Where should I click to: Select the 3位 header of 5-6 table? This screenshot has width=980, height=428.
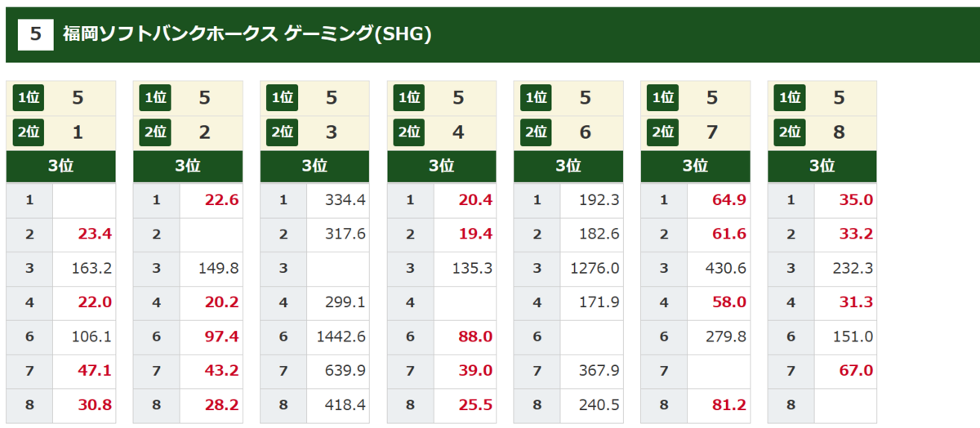click(x=568, y=167)
